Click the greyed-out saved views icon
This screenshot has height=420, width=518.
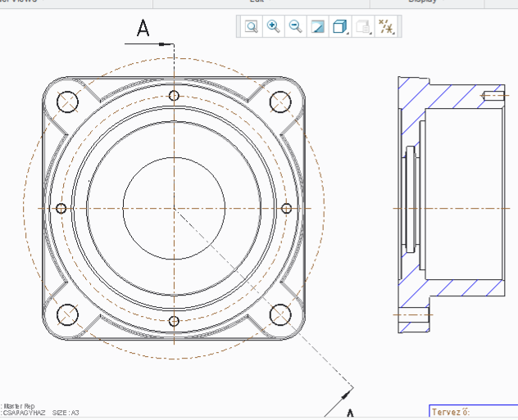pyautogui.click(x=363, y=26)
